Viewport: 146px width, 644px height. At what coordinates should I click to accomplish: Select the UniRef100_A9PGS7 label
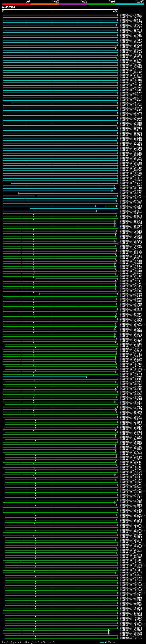tap(131, 25)
